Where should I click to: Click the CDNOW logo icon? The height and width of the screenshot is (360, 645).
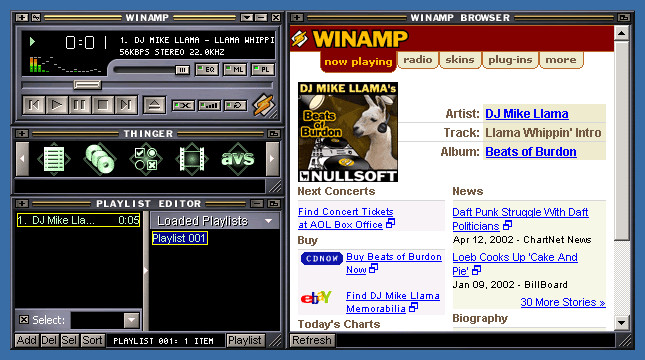coord(322,258)
